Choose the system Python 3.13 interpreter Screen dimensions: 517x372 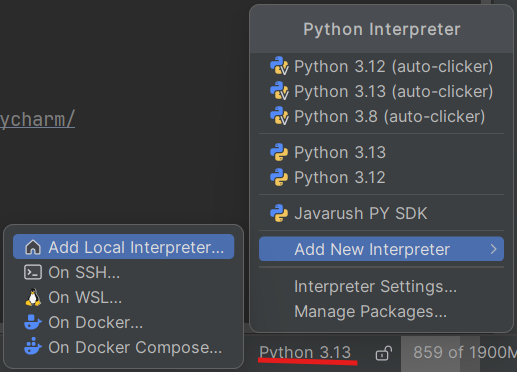(x=381, y=152)
